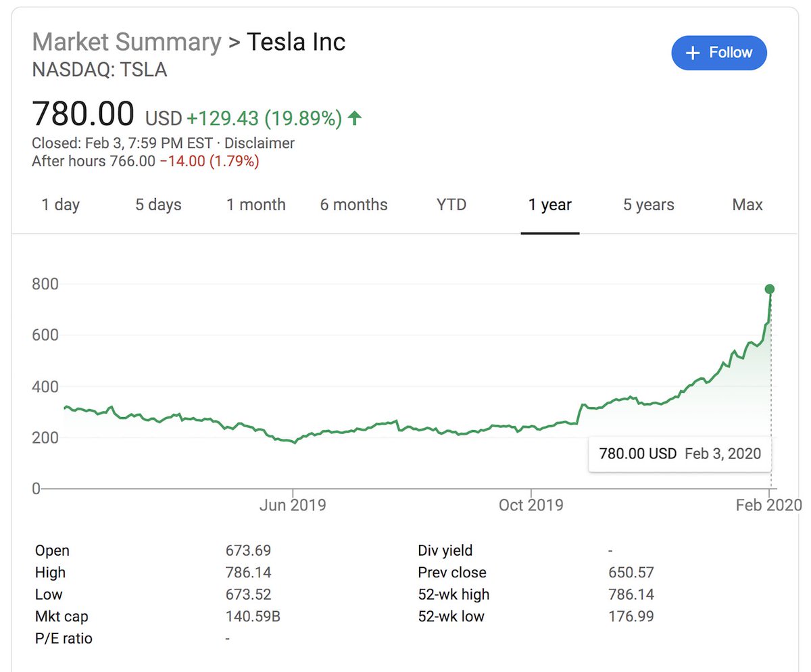Switch to the 1 day tab
The image size is (811, 672).
pos(60,205)
